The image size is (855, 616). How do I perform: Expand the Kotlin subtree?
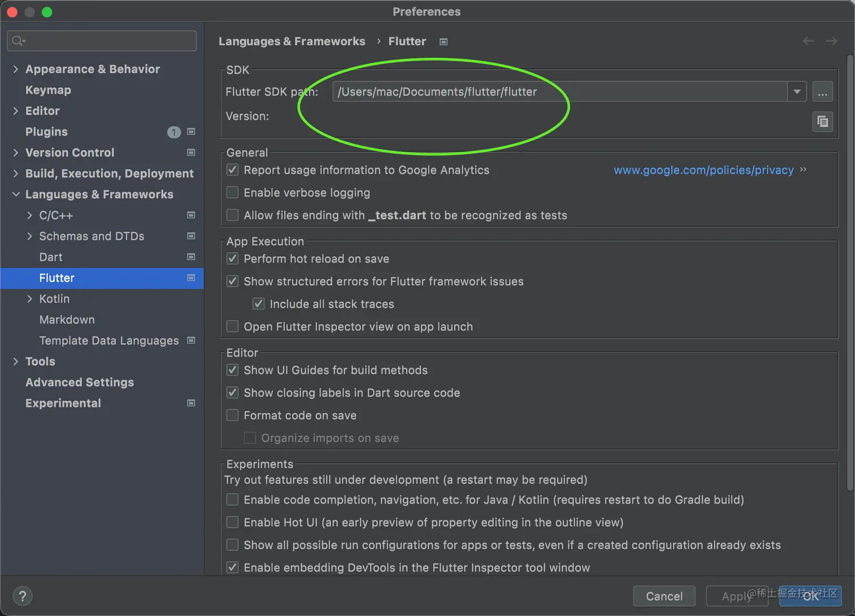click(29, 299)
